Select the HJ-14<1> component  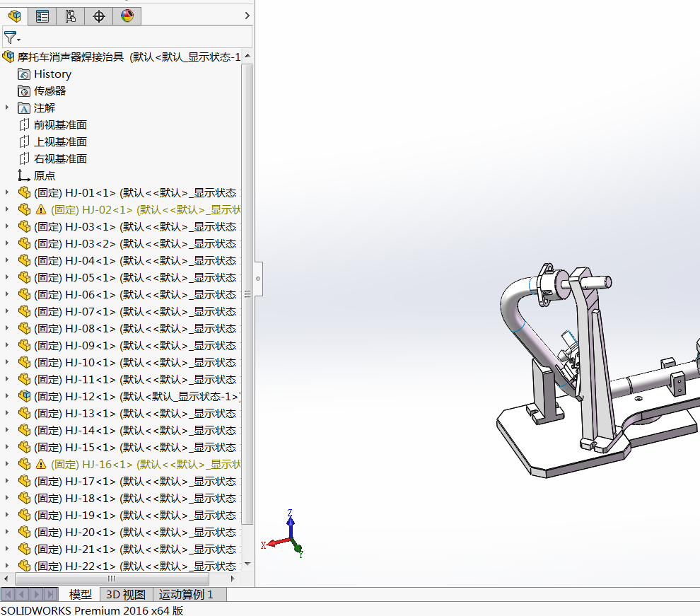tap(135, 430)
